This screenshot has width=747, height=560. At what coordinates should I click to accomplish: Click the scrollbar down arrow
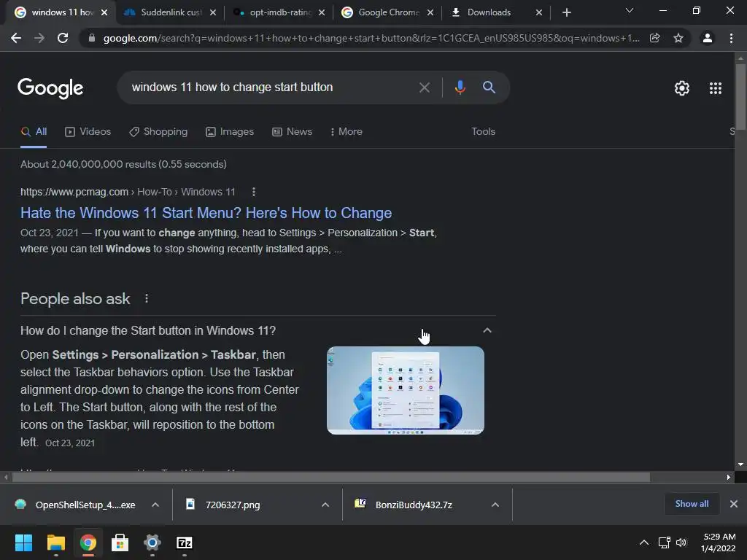740,464
